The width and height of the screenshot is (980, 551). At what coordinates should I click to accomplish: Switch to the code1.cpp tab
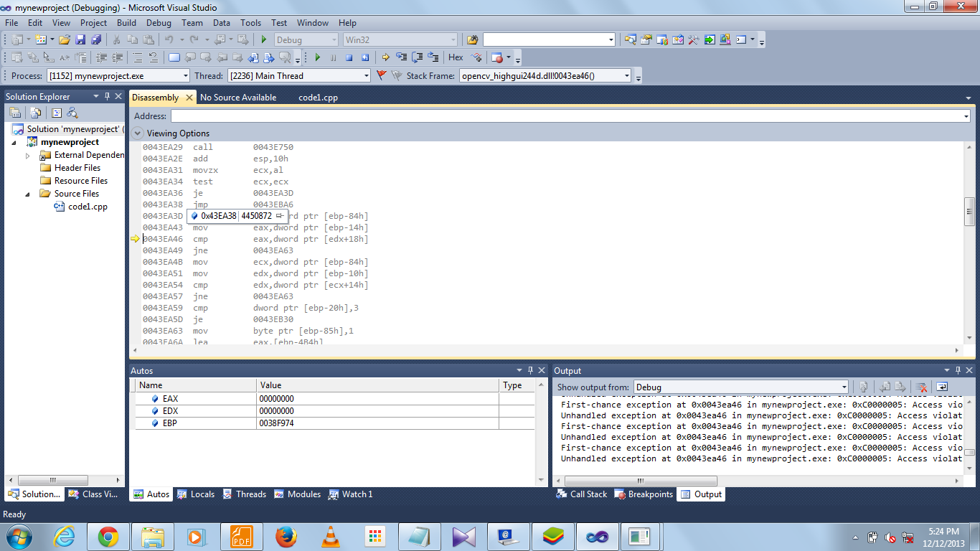[318, 98]
